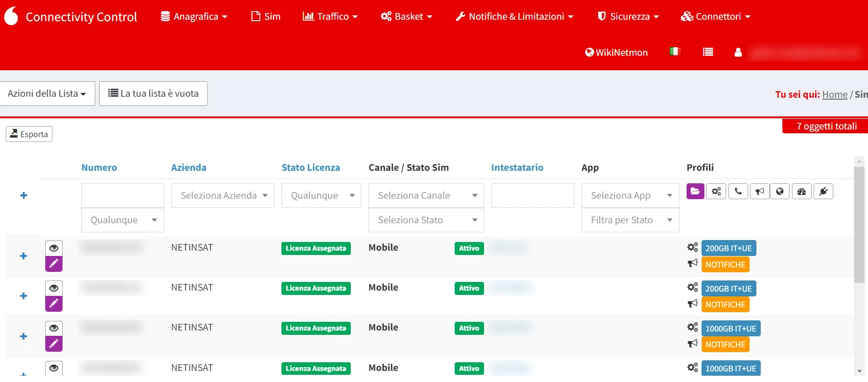Viewport: 868px width, 382px height.
Task: Click the list icon in the header
Action: point(708,52)
